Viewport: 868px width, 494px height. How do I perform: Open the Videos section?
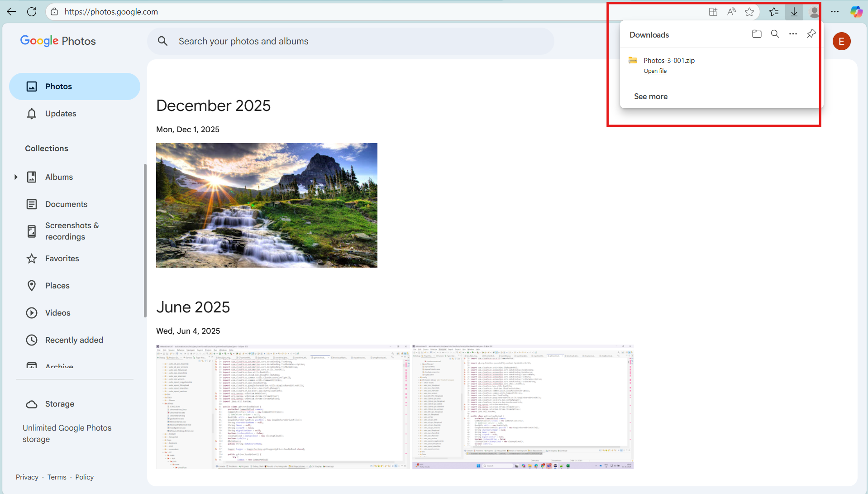58,312
